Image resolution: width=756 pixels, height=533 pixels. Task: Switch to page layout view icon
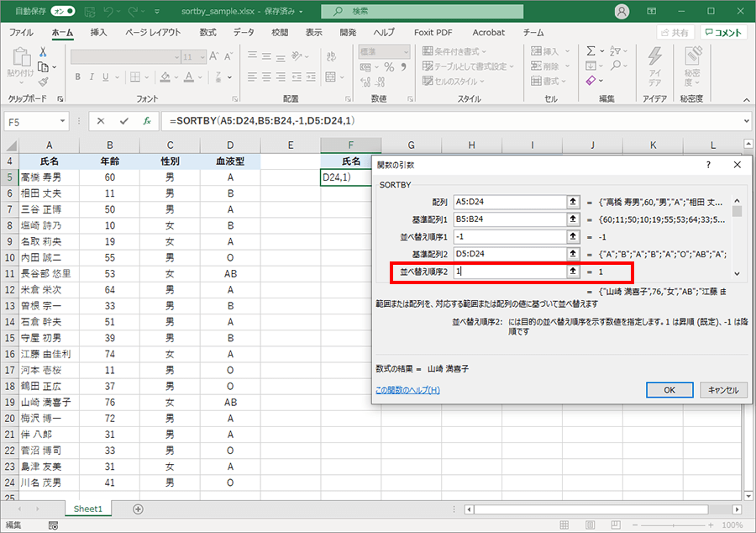(590, 525)
